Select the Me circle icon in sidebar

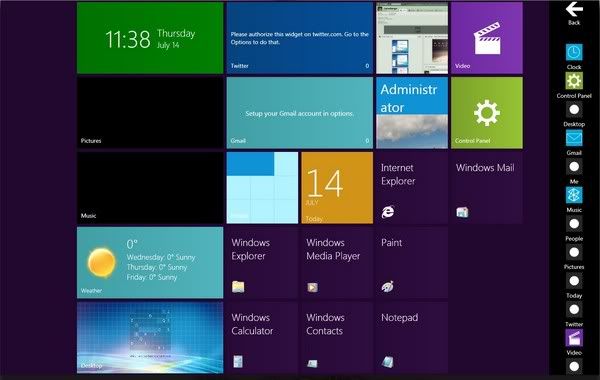click(574, 166)
